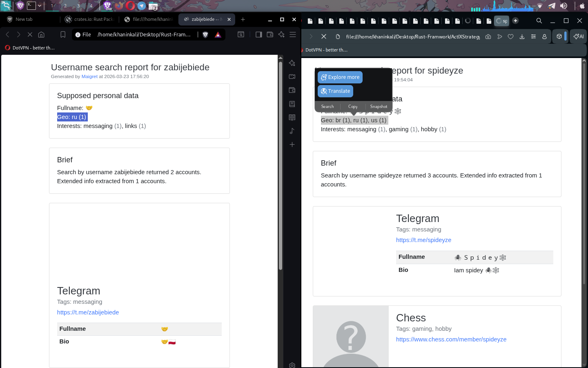Open Opera send-flow arrow icon
Image resolution: width=588 pixels, height=368 pixels.
pyautogui.click(x=499, y=36)
